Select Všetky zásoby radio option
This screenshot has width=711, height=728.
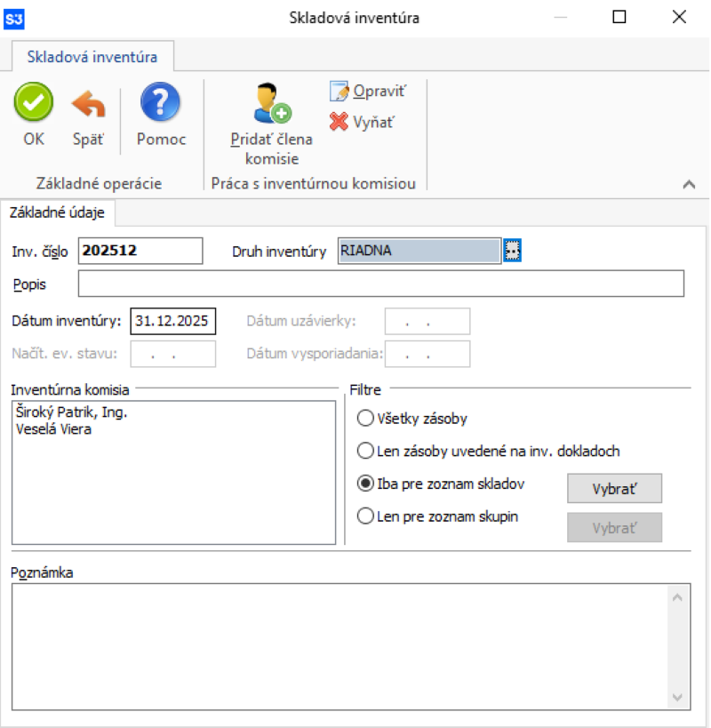click(x=364, y=418)
